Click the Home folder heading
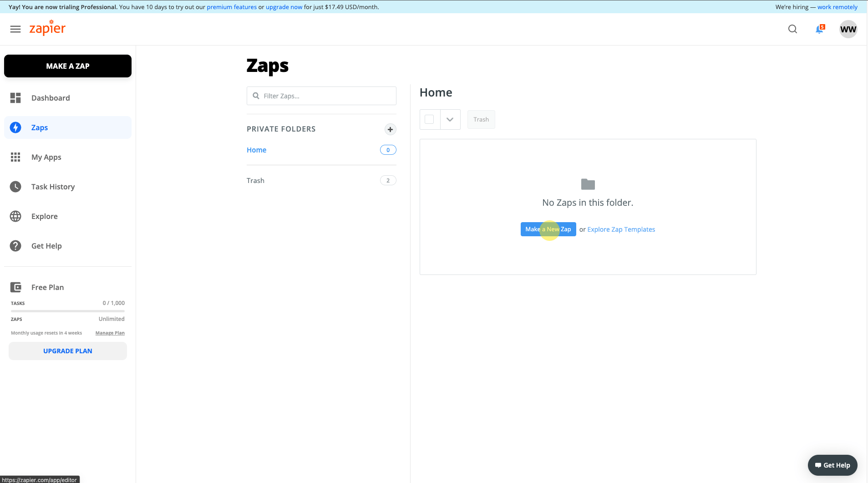The width and height of the screenshot is (868, 483). coord(436,92)
